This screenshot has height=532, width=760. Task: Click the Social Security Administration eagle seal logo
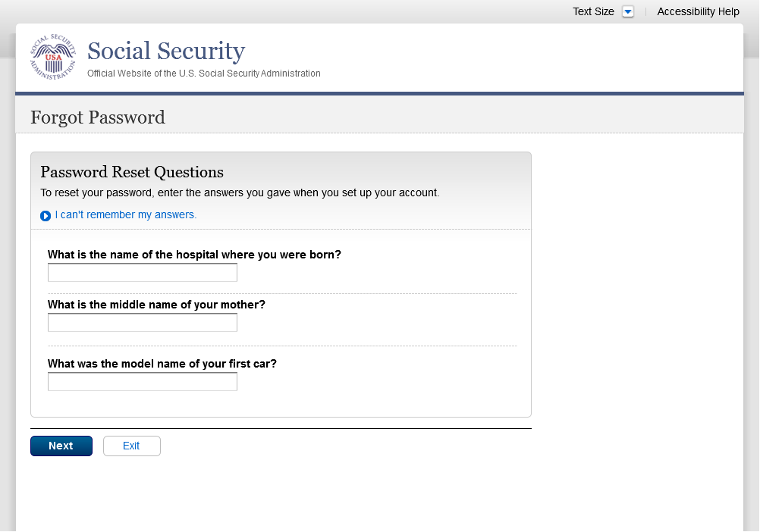[53, 57]
